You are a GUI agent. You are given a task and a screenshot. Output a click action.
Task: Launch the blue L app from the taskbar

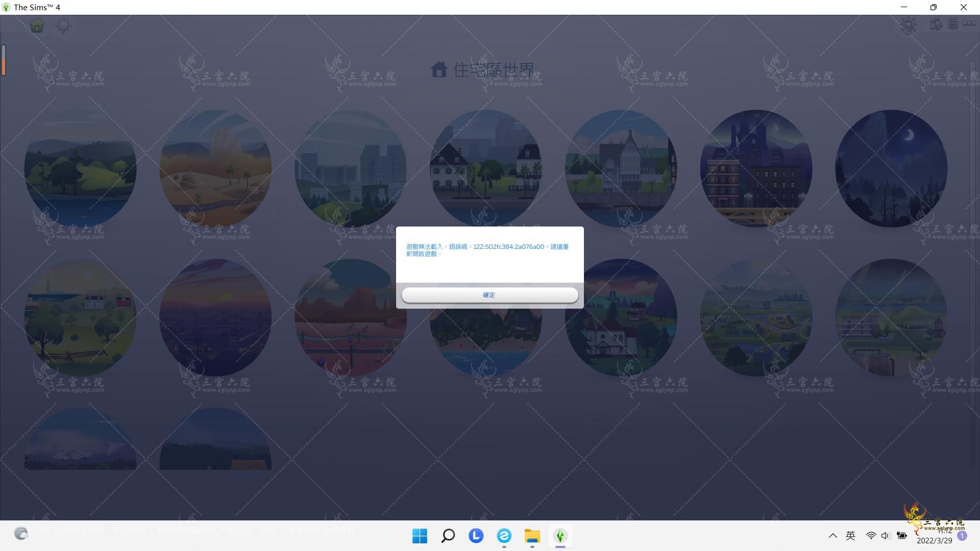(x=476, y=536)
